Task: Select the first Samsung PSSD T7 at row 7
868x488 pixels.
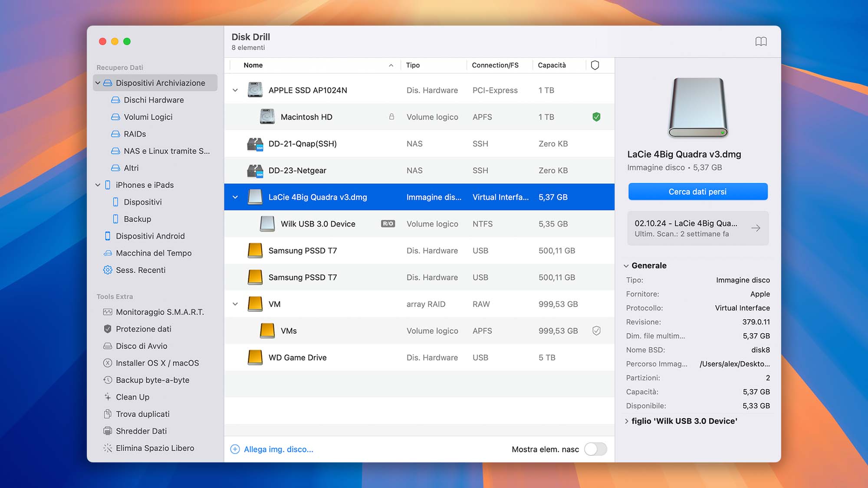Action: [x=419, y=251]
